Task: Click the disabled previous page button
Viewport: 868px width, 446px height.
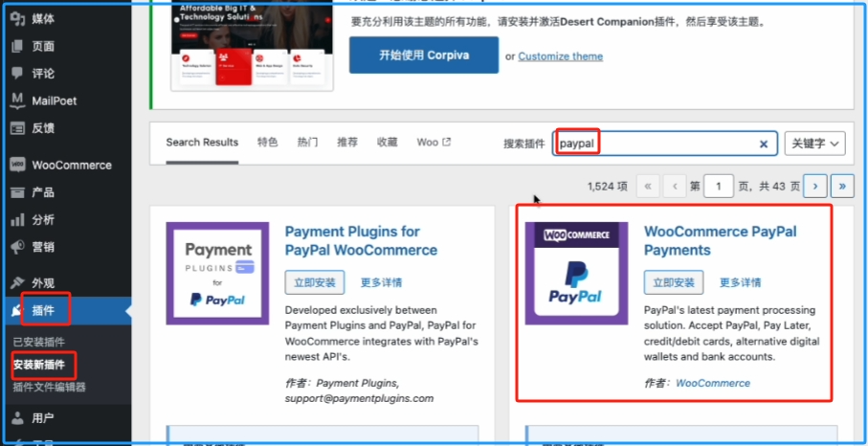Action: coord(675,187)
